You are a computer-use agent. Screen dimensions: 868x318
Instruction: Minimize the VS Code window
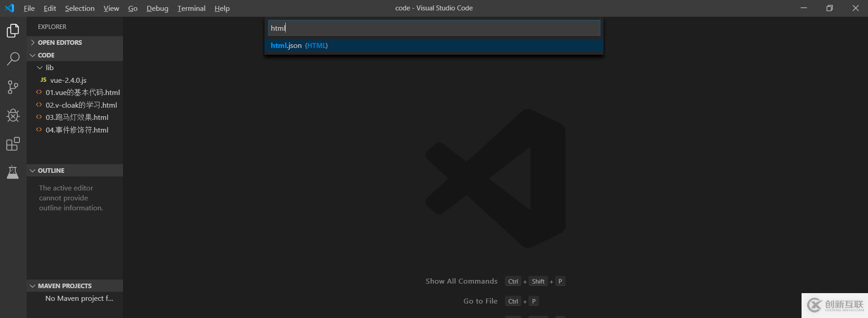tap(803, 8)
